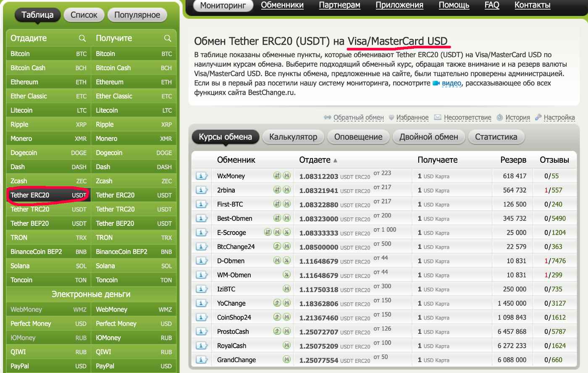Select Ethereum ETH in Получите column
The image size is (588, 373).
point(134,82)
